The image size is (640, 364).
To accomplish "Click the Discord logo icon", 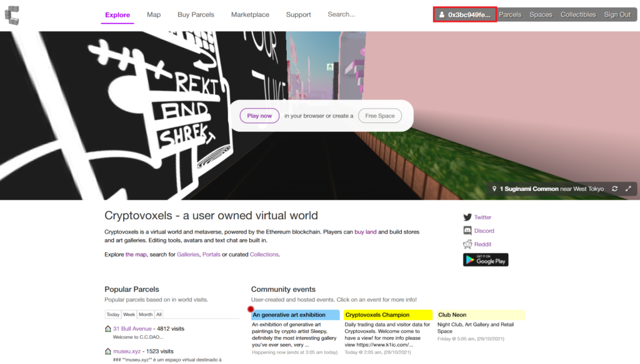I will [467, 231].
